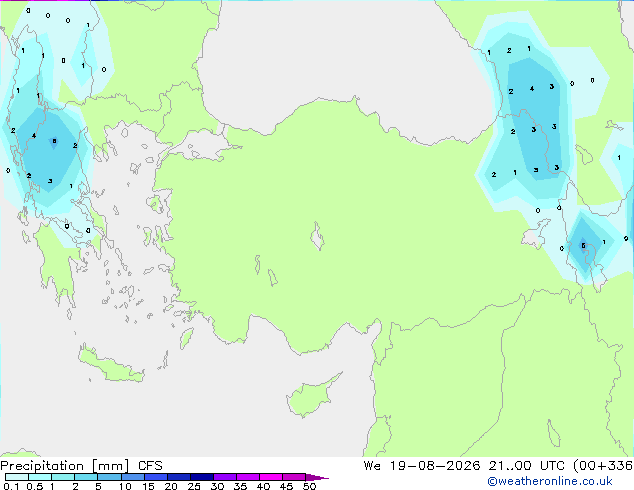Click the '35' legend scale label
634x490 pixels.
click(240, 486)
